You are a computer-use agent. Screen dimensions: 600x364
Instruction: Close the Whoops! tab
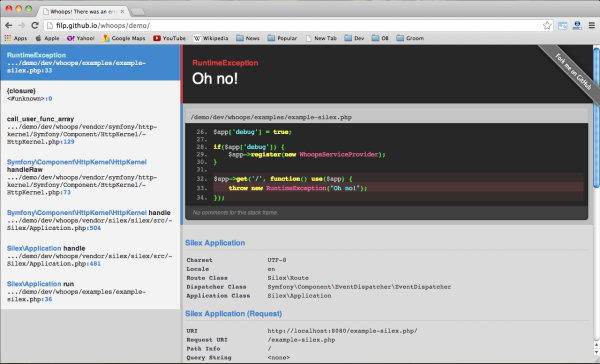pyautogui.click(x=122, y=11)
